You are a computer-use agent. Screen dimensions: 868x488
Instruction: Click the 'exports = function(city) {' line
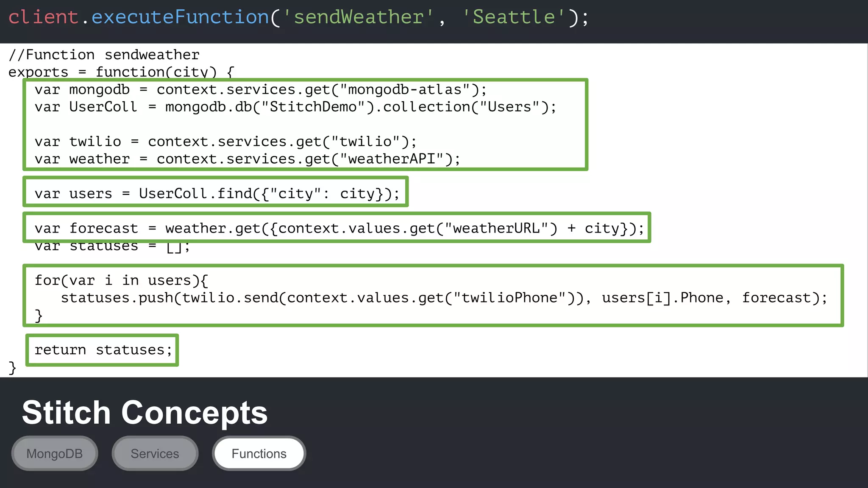pyautogui.click(x=121, y=72)
